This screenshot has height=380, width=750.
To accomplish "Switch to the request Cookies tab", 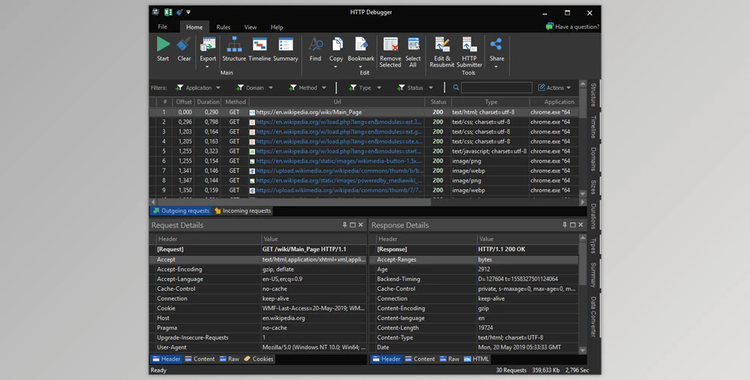I will pyautogui.click(x=258, y=359).
